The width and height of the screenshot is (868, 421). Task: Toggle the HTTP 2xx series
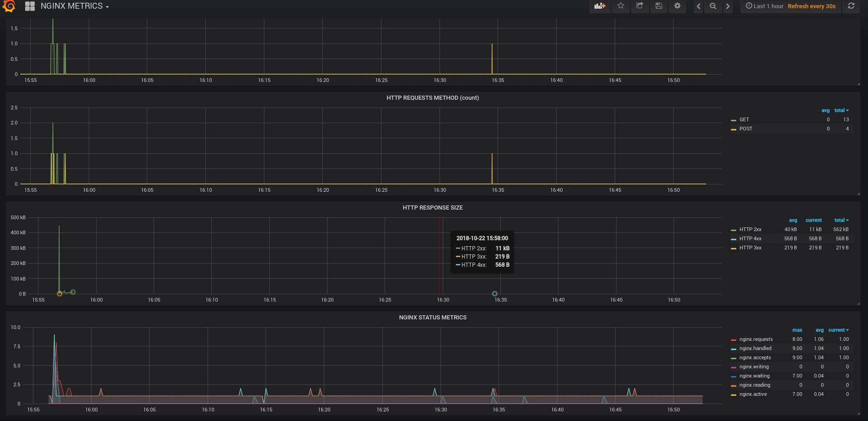pos(750,229)
